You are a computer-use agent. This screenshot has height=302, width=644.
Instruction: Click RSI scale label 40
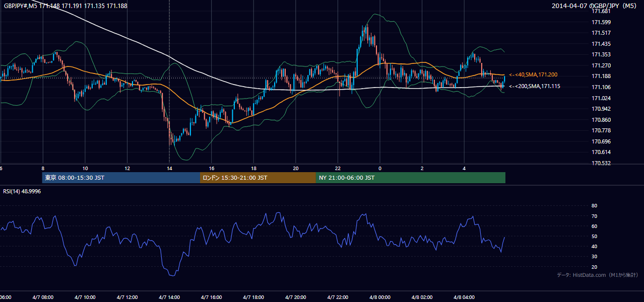594,246
